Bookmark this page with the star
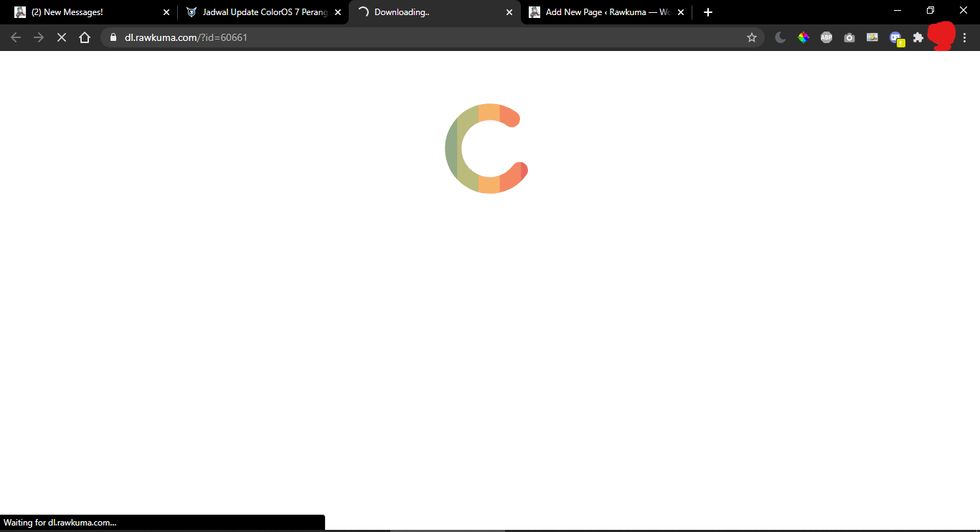Viewport: 980px width, 532px height. pos(752,37)
